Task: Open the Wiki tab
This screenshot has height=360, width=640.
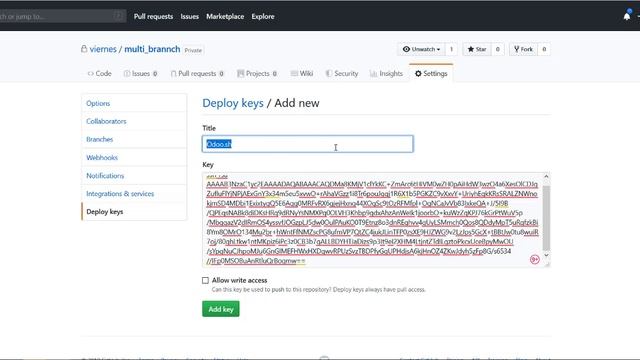Action: [302, 73]
